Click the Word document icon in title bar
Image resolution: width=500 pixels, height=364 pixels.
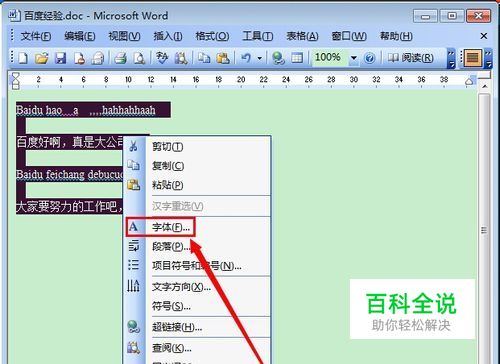pos(14,15)
